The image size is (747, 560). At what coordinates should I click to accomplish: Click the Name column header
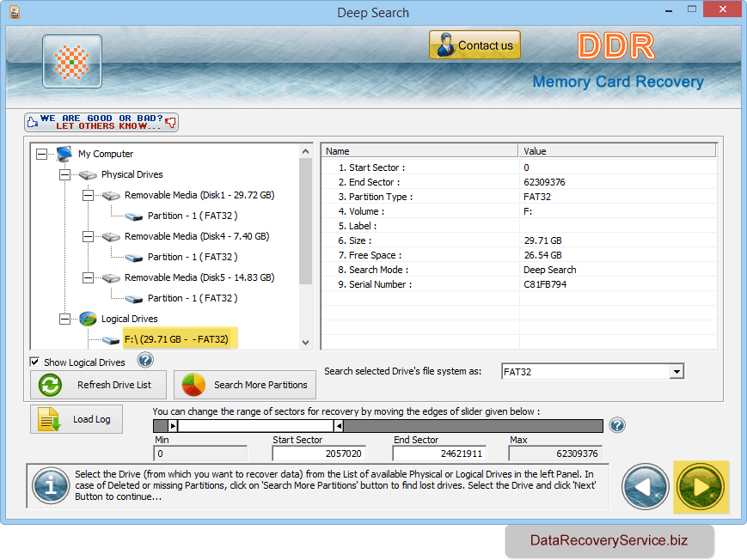[x=420, y=151]
